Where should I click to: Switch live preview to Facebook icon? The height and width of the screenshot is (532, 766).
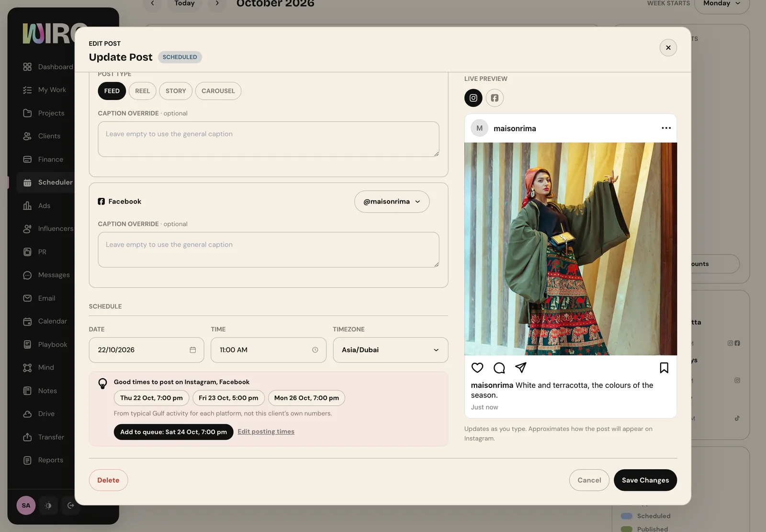pos(495,98)
